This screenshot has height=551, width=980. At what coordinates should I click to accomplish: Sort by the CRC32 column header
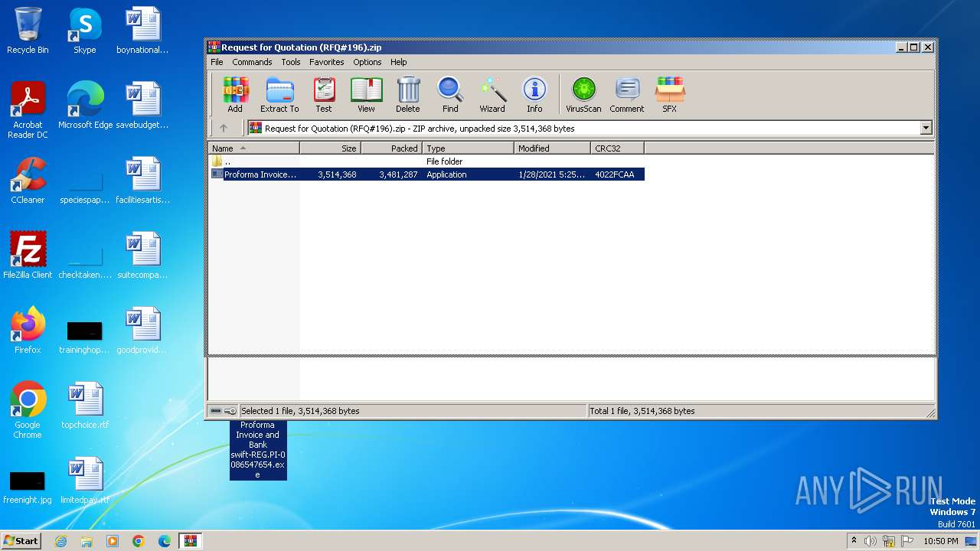click(618, 148)
